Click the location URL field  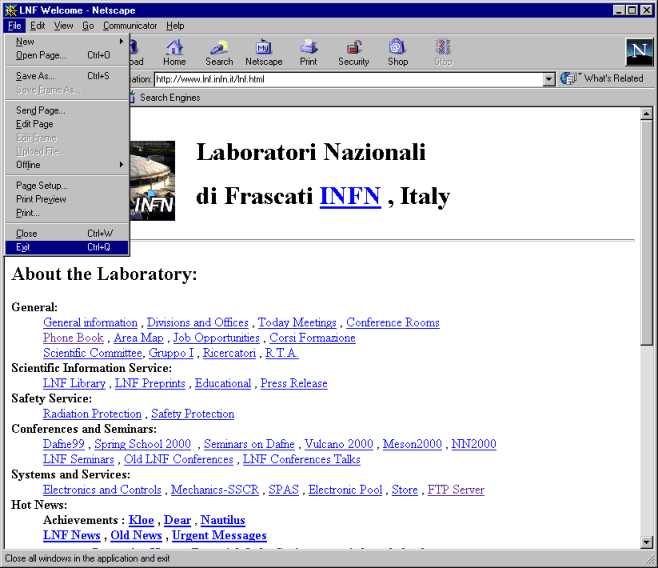point(348,79)
